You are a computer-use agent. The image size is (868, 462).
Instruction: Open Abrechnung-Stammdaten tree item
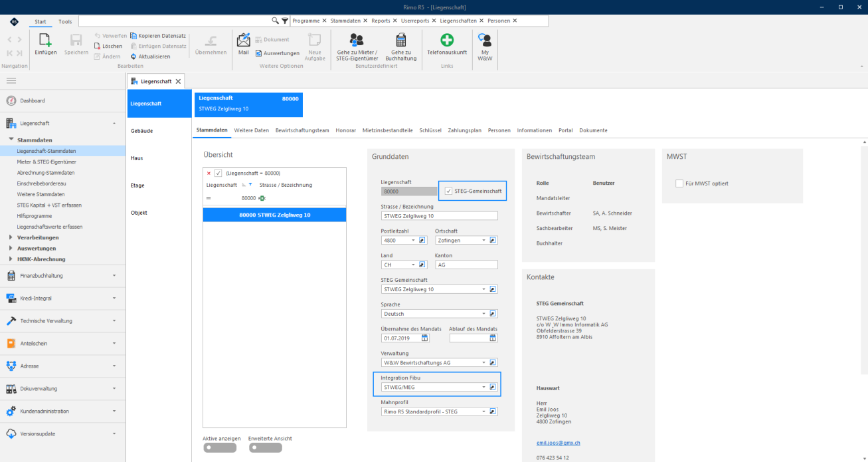[46, 173]
